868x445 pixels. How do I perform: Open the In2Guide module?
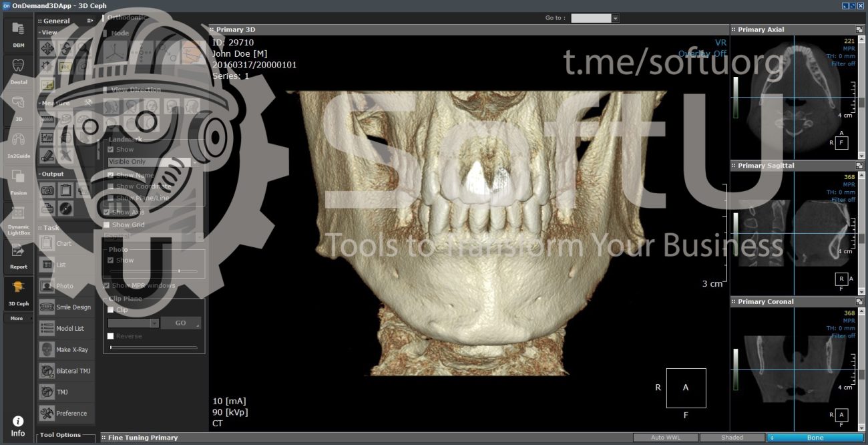(x=18, y=145)
